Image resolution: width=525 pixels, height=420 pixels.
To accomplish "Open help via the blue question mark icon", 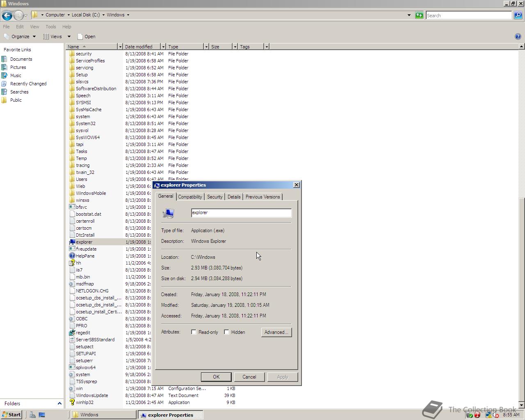I will [518, 37].
